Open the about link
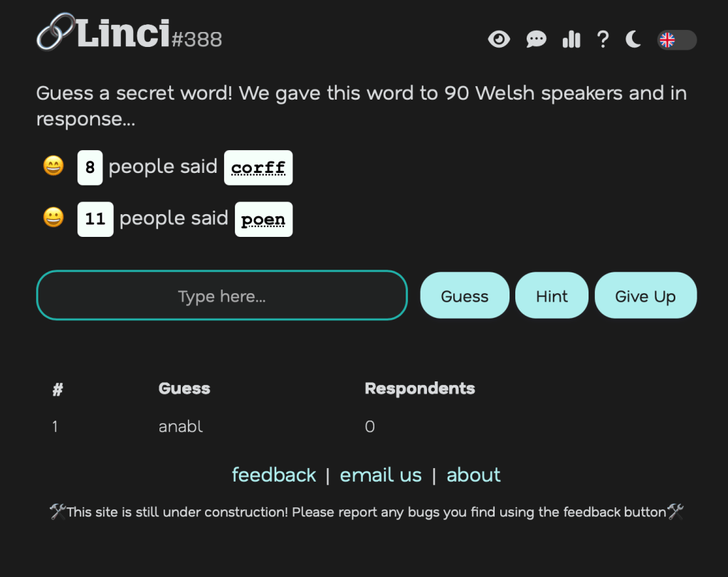 click(x=473, y=475)
